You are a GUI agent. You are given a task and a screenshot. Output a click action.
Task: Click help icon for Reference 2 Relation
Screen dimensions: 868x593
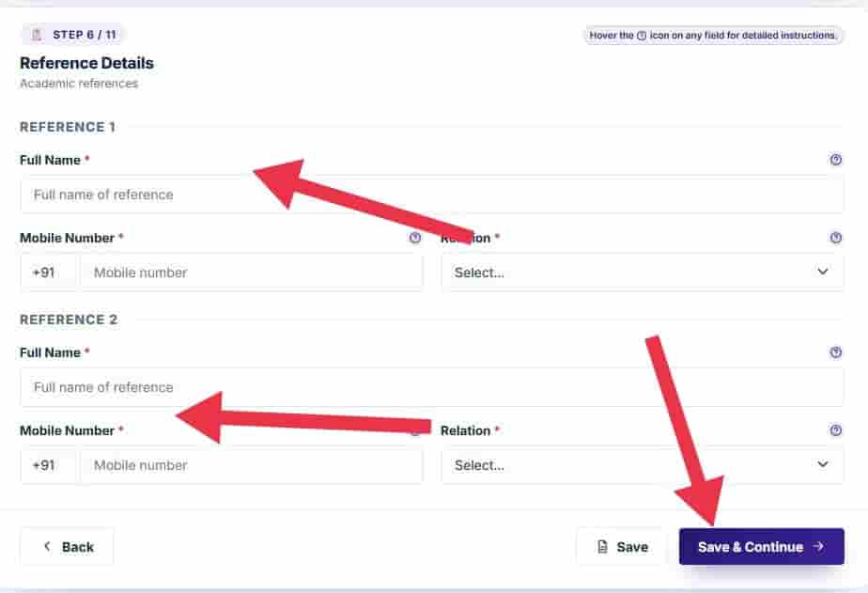tap(835, 430)
